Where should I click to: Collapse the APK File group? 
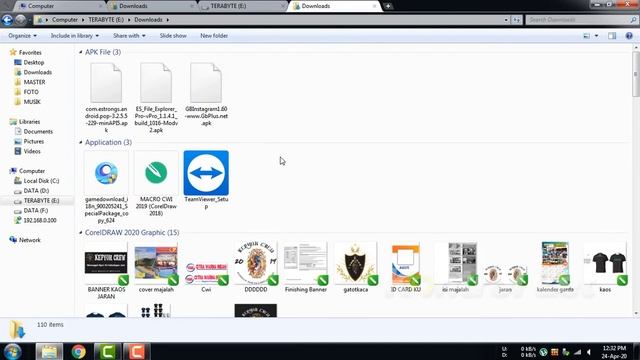[80, 52]
